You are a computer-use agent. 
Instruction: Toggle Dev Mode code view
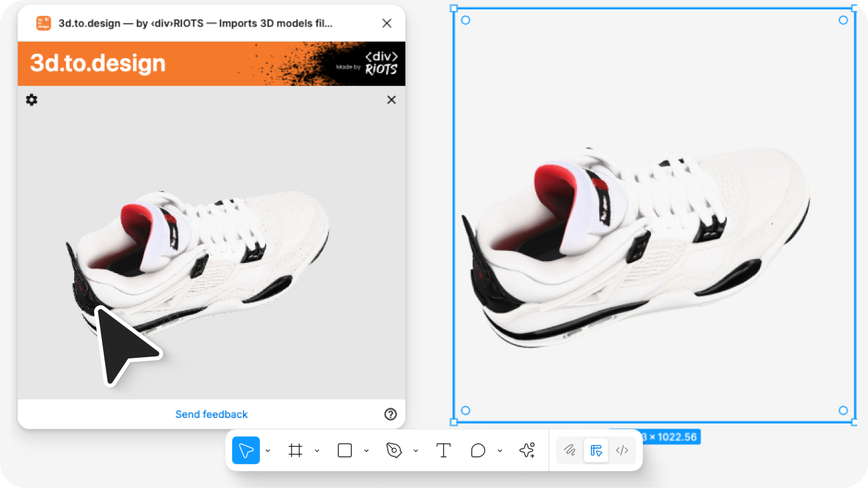(622, 451)
